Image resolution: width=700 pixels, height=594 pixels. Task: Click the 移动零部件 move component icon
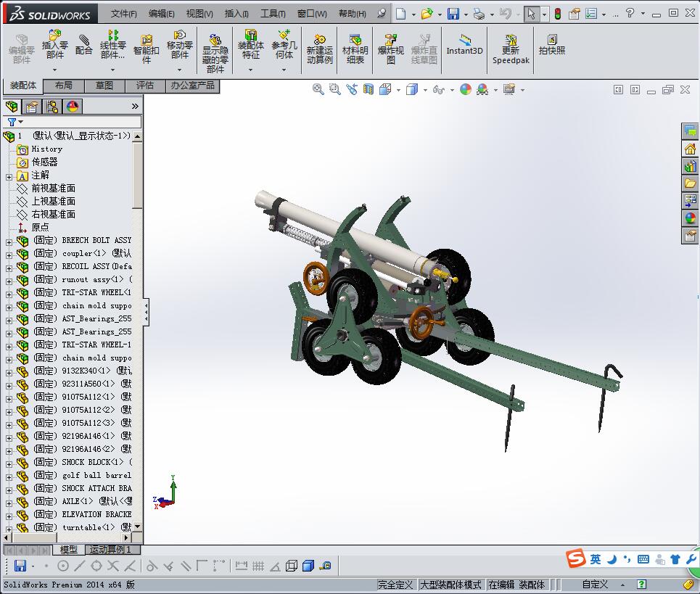tap(179, 44)
